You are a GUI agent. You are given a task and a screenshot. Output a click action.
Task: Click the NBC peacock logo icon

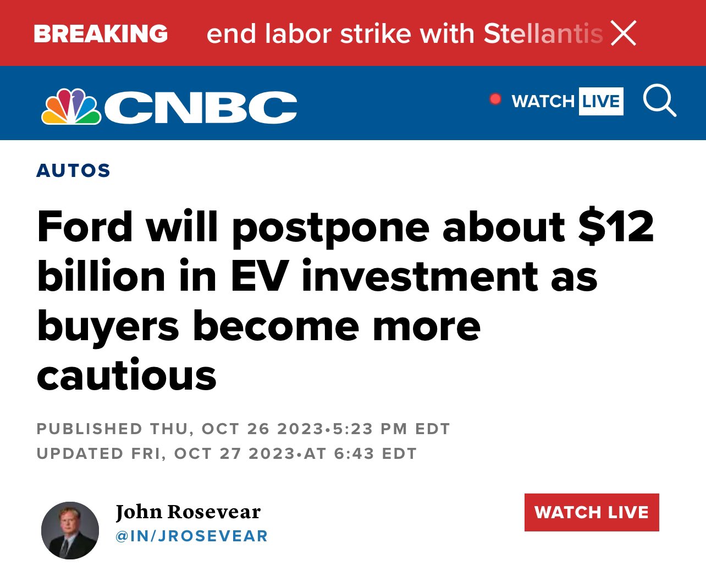[71, 106]
